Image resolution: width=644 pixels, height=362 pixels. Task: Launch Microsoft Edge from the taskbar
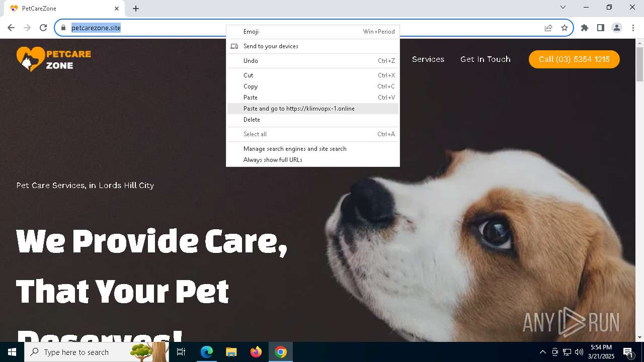tap(207, 352)
